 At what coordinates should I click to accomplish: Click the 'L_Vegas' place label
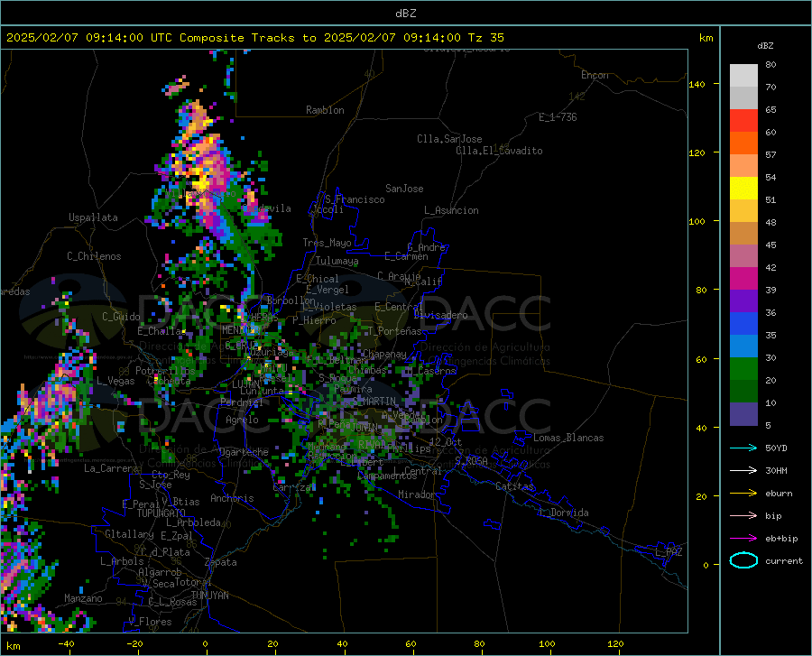click(x=115, y=381)
